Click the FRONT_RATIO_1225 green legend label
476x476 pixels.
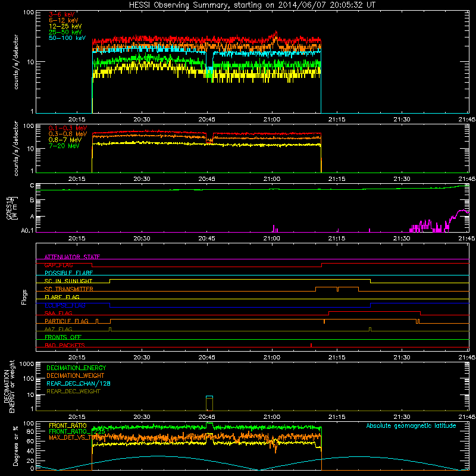point(77,431)
